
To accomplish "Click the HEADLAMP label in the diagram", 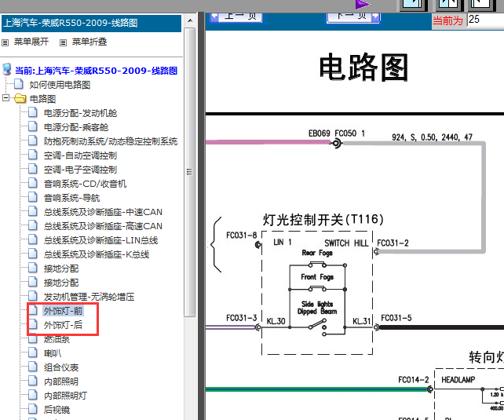I will 458,380.
